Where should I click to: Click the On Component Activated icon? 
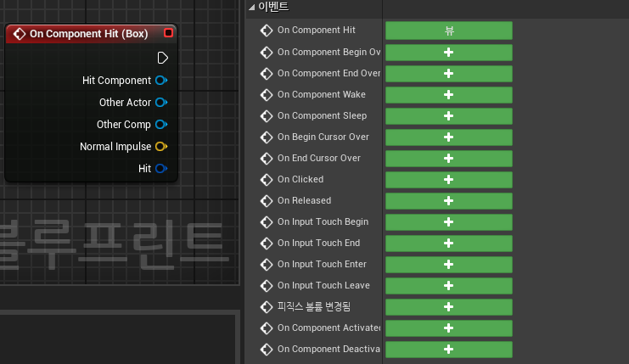pyautogui.click(x=267, y=328)
